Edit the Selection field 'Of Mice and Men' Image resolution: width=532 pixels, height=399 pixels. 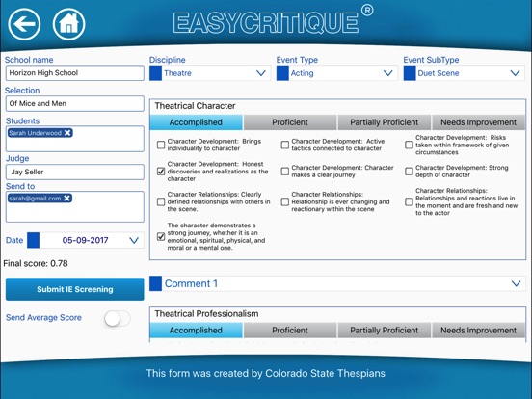(x=74, y=103)
